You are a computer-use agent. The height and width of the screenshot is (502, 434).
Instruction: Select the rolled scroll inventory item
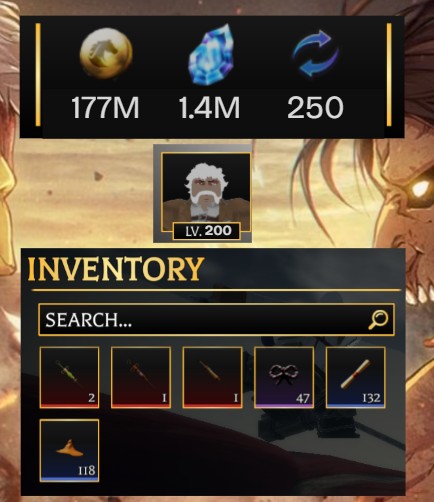click(x=355, y=377)
